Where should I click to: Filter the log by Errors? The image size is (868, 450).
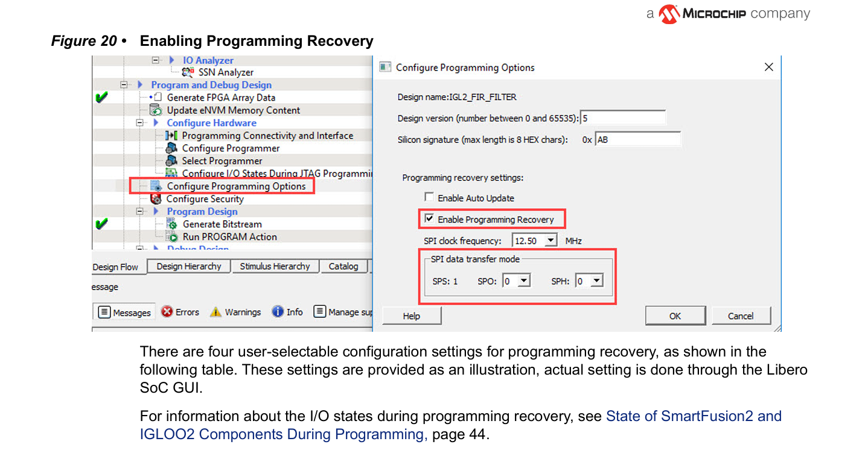[x=180, y=312]
